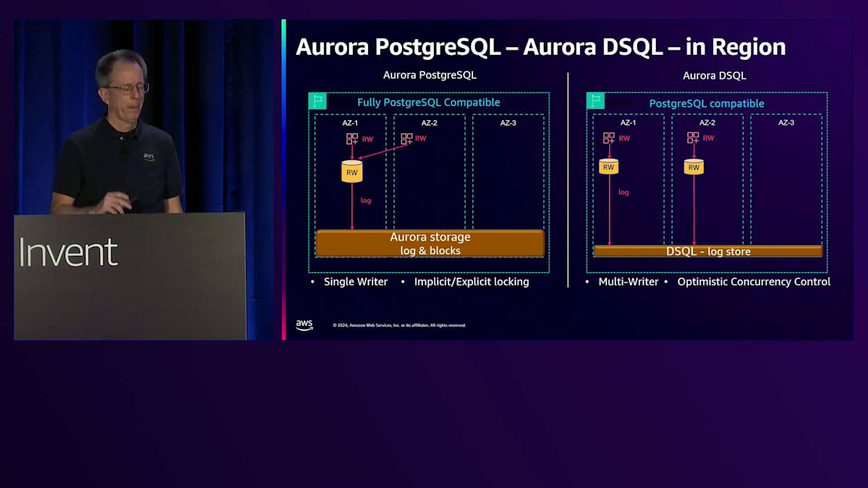The image size is (868, 488).
Task: Click the Implicit/Explicit locking bullet
Action: 472,282
